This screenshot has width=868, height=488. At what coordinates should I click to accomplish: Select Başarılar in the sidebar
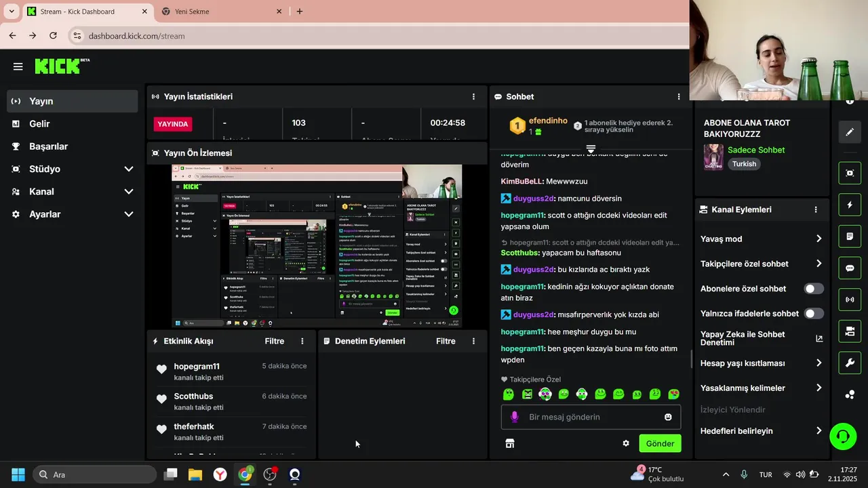click(73, 146)
